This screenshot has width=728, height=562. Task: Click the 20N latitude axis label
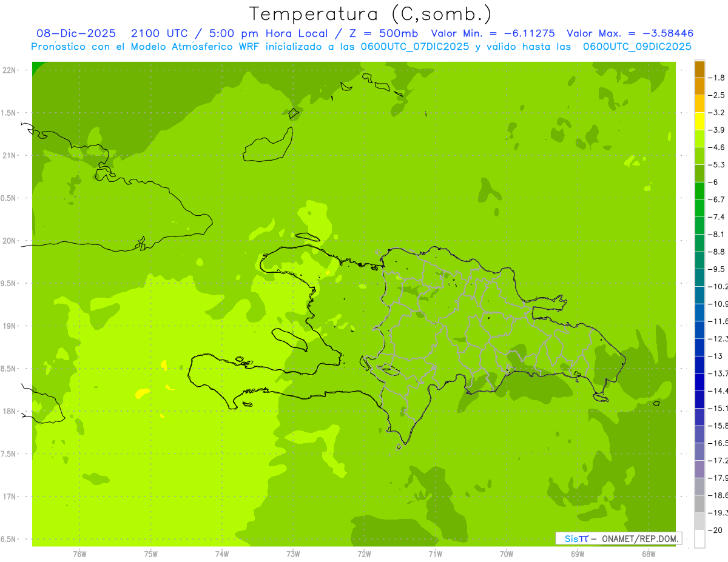click(x=9, y=241)
